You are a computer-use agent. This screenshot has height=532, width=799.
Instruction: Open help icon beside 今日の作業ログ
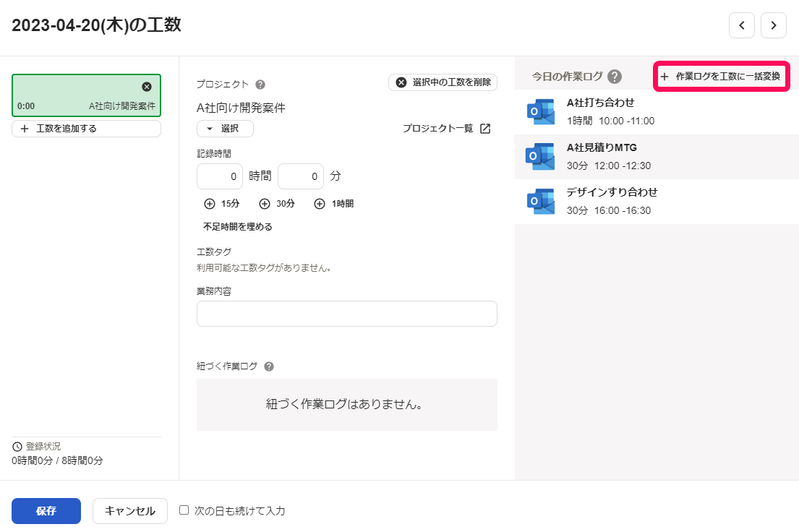(615, 77)
